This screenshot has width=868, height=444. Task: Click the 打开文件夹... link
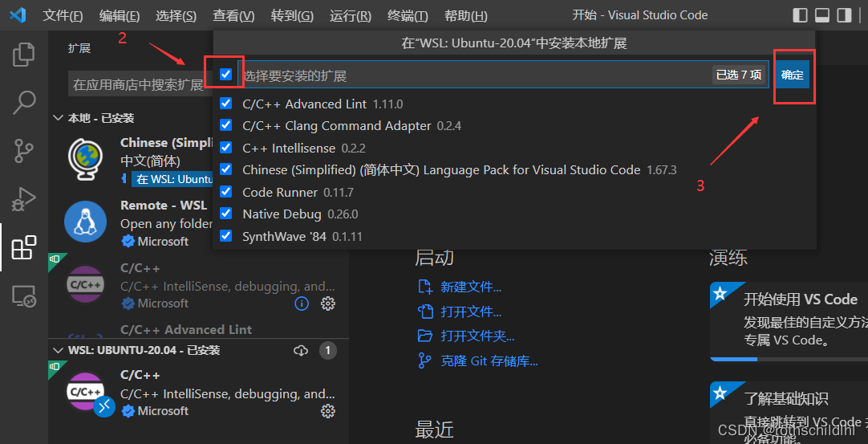pos(478,336)
